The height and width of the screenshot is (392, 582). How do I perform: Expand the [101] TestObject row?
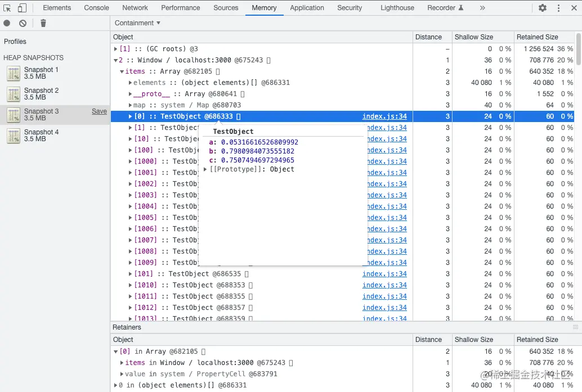(x=130, y=274)
